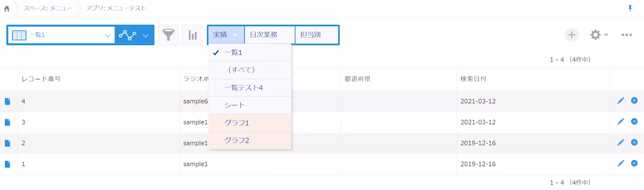Open record 2 details via document icon
Image resolution: width=644 pixels, height=190 pixels.
(x=7, y=143)
